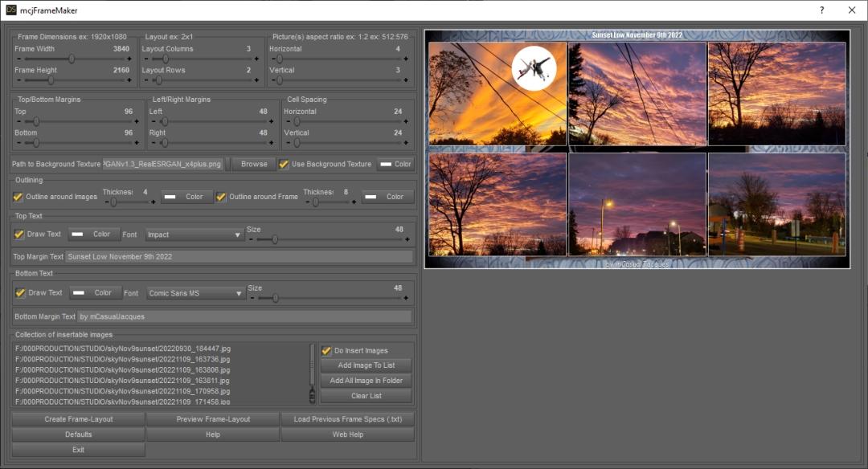Increase the Left margin with its plus stepper
The image size is (868, 469).
(271, 121)
